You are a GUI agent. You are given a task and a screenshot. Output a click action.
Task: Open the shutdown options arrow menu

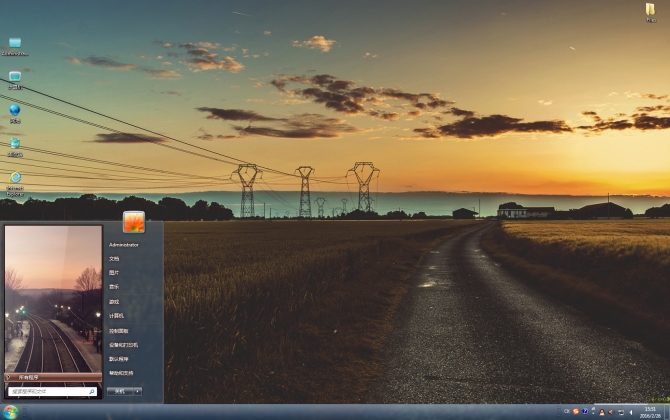(137, 392)
